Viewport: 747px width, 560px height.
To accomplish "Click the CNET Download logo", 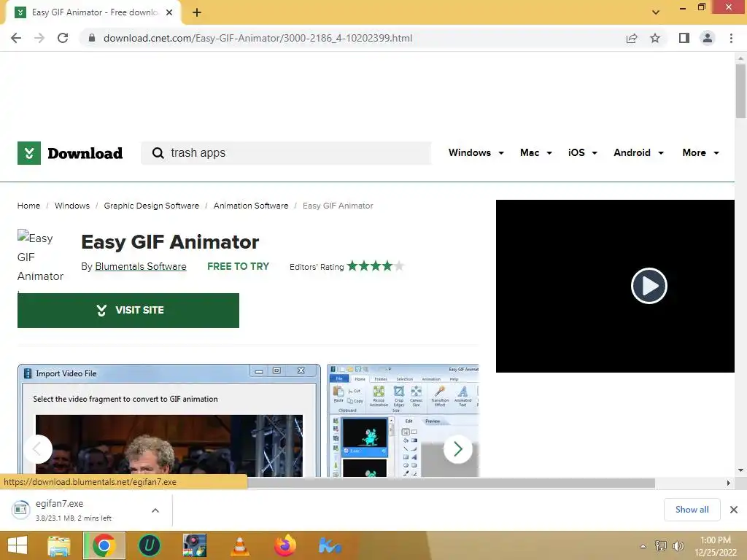I will 70,153.
